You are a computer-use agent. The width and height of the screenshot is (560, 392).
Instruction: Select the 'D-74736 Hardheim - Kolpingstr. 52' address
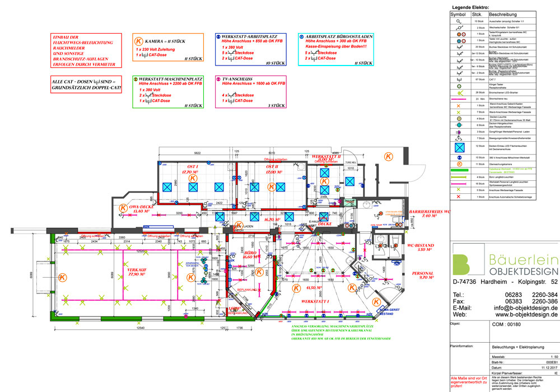(505, 282)
